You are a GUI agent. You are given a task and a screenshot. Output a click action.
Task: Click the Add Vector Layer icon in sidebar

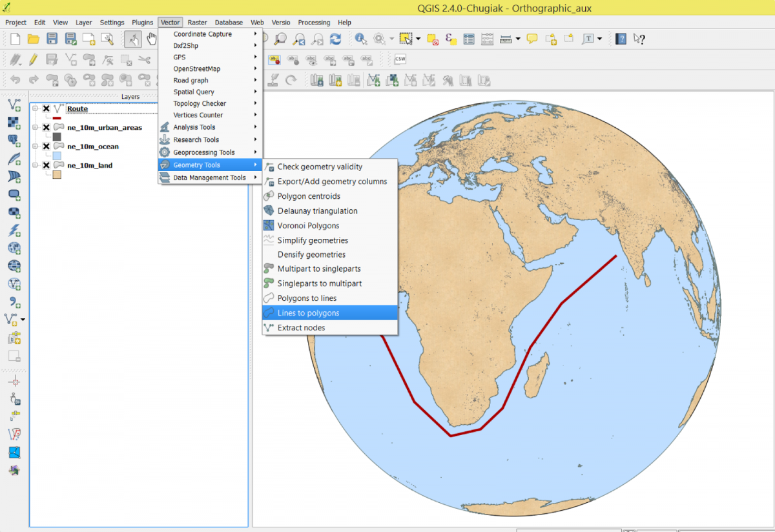(x=14, y=104)
